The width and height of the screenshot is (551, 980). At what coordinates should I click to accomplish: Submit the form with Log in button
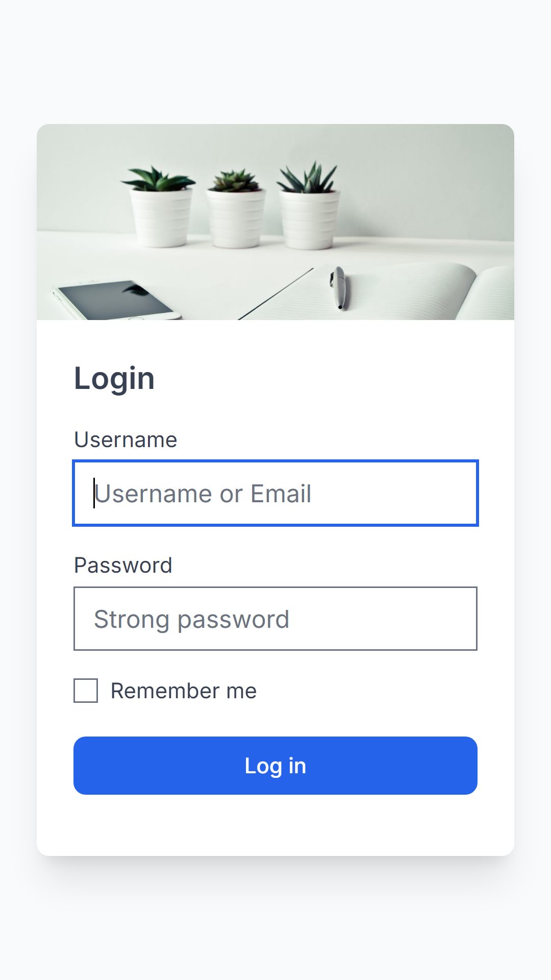(275, 766)
